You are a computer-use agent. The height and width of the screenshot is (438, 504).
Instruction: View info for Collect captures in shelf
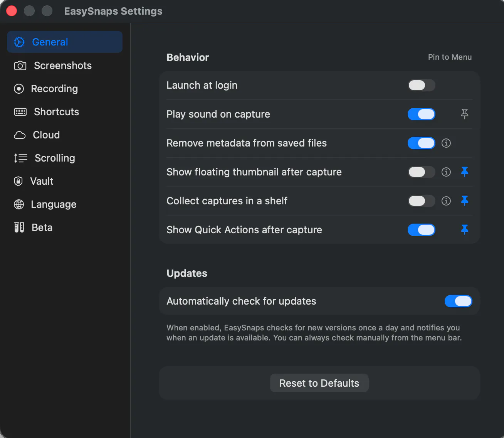(446, 201)
